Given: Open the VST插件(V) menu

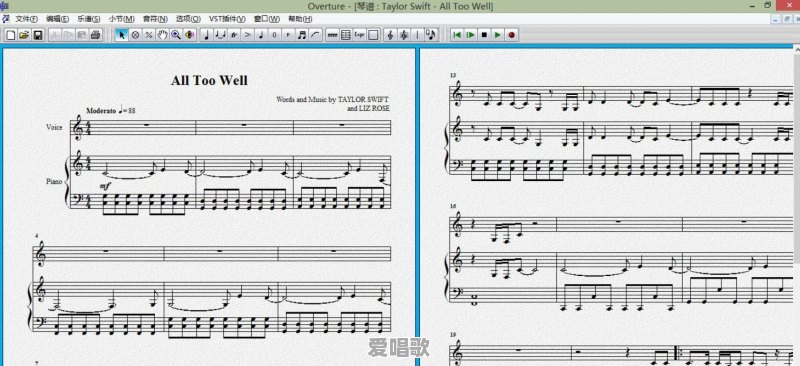Looking at the screenshot, I should [227, 19].
